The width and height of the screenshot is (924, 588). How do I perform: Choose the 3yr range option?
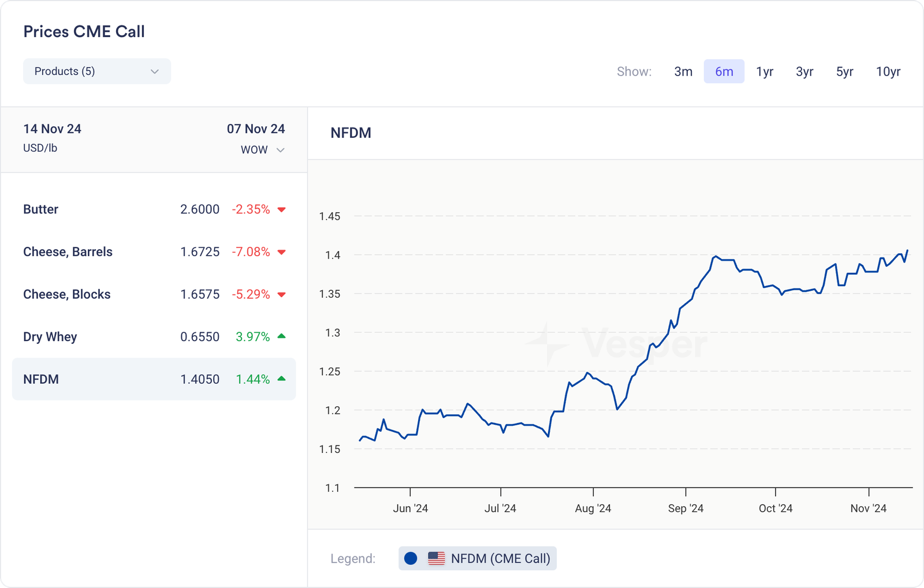[804, 72]
